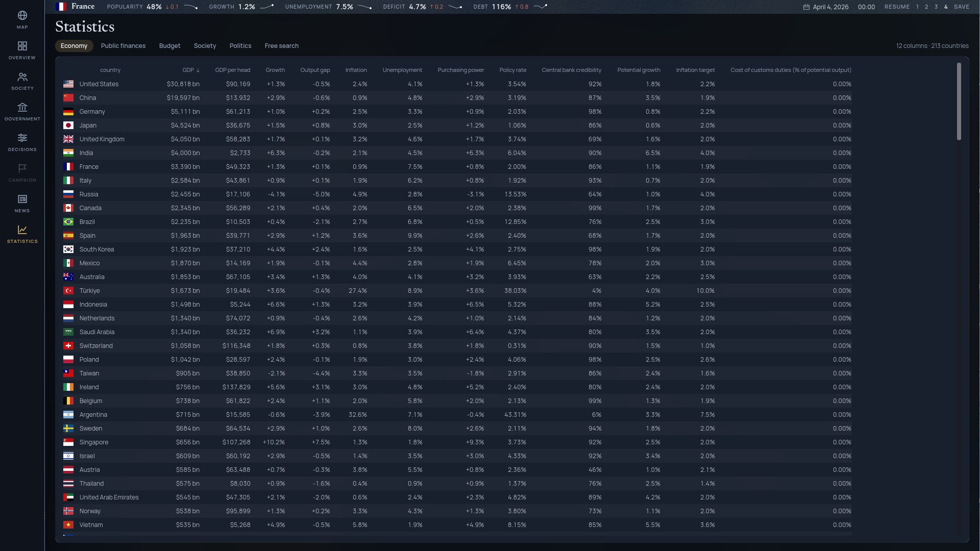Open the Government section icon
Screen dimensions: 980x551
click(22, 107)
